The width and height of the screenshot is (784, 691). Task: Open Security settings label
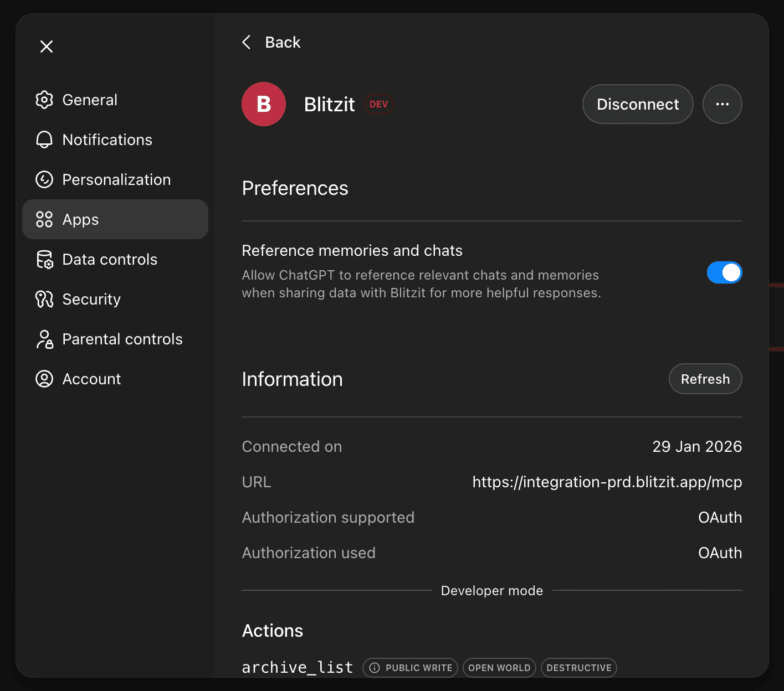[91, 299]
